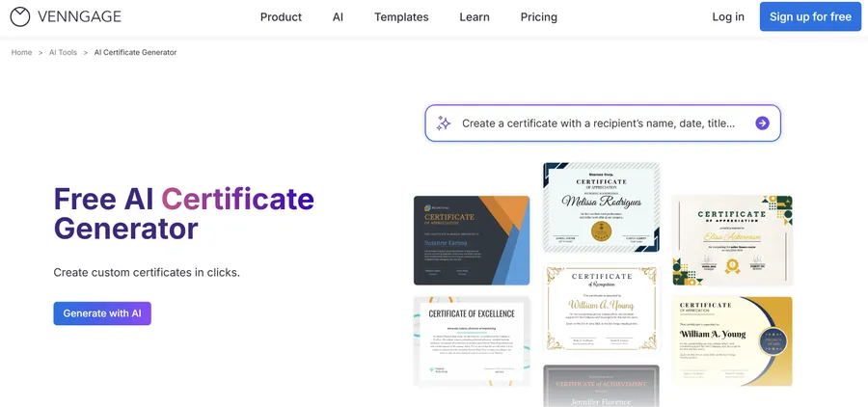
Task: Go to Home in the breadcrumb
Action: click(21, 52)
